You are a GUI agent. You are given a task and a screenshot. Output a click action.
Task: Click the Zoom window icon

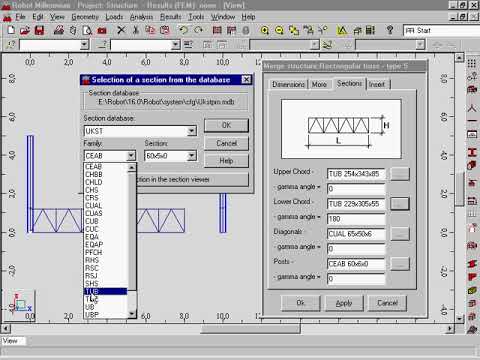pos(294,30)
